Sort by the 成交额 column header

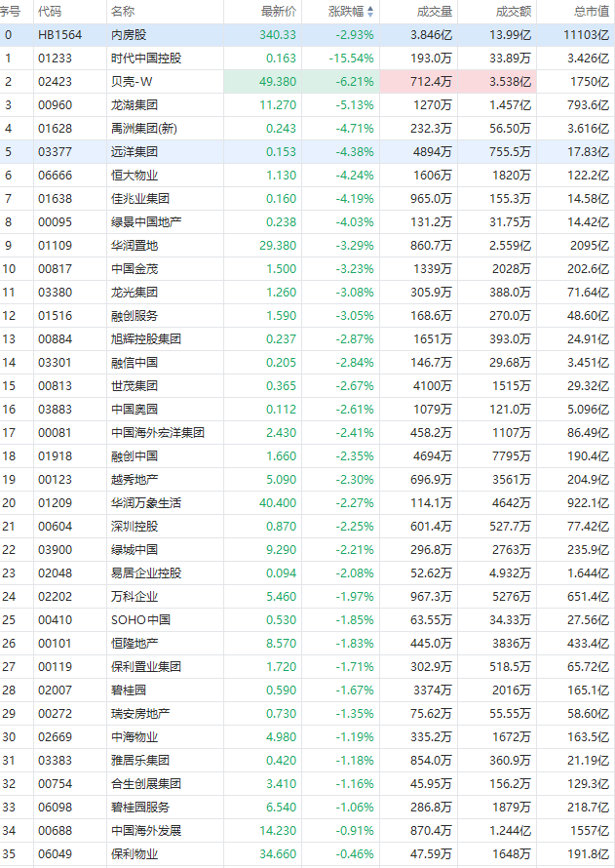[514, 12]
